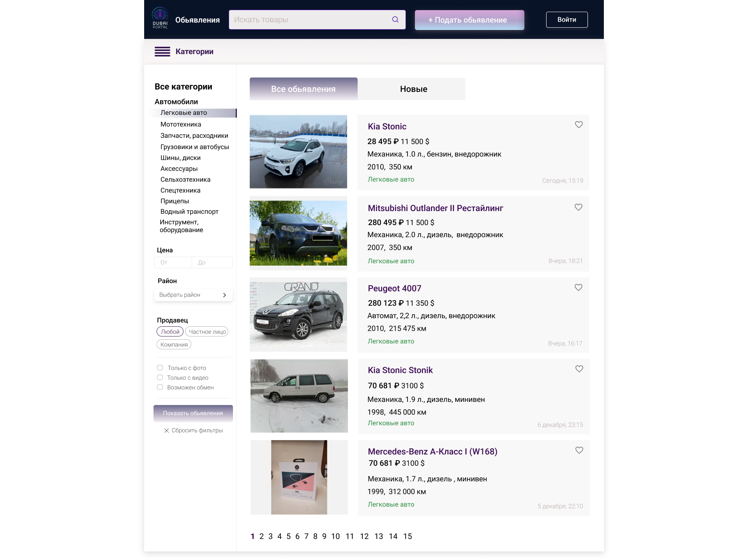The height and width of the screenshot is (560, 748).
Task: Select seller type Компания
Action: pyautogui.click(x=174, y=345)
